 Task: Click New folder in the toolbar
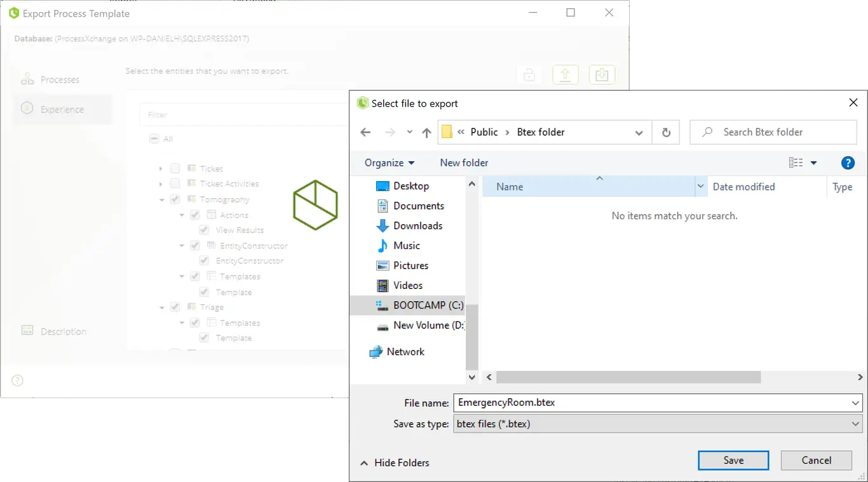click(x=464, y=163)
